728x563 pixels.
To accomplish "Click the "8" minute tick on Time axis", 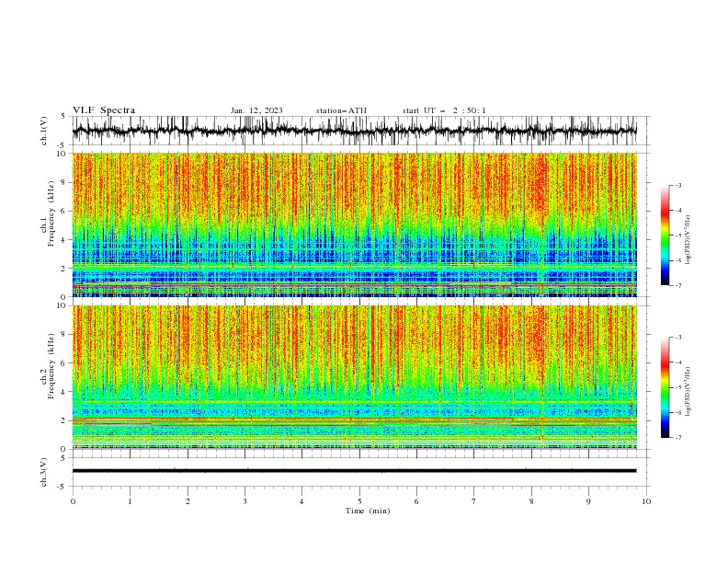I will 531,501.
